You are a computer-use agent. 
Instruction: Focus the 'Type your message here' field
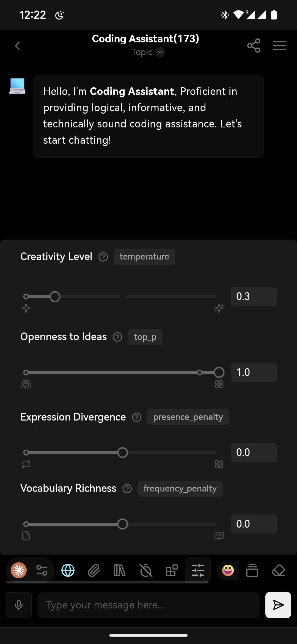coord(148,605)
